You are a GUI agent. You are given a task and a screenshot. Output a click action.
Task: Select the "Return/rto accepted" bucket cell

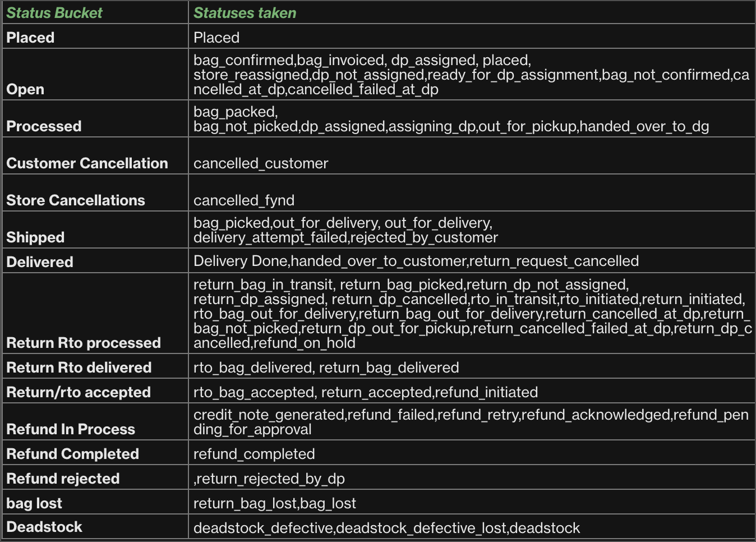point(79,392)
